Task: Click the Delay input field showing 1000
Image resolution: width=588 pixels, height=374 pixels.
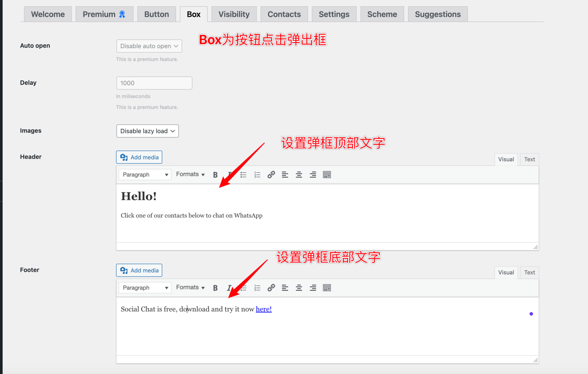Action: click(154, 83)
